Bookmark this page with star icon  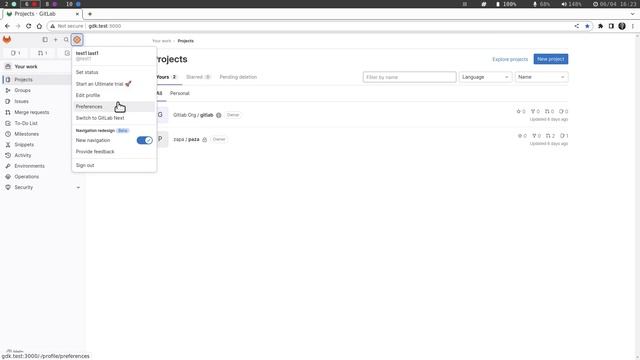(x=587, y=26)
